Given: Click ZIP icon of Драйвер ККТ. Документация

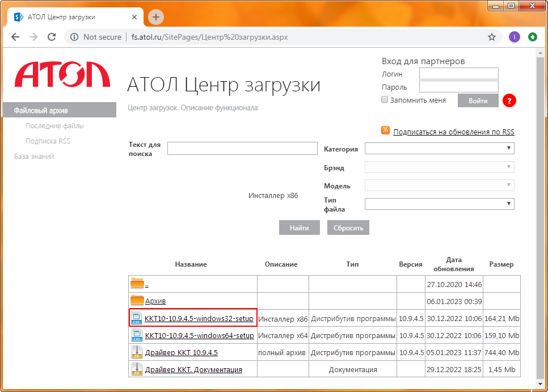Looking at the screenshot, I should pyautogui.click(x=137, y=369).
